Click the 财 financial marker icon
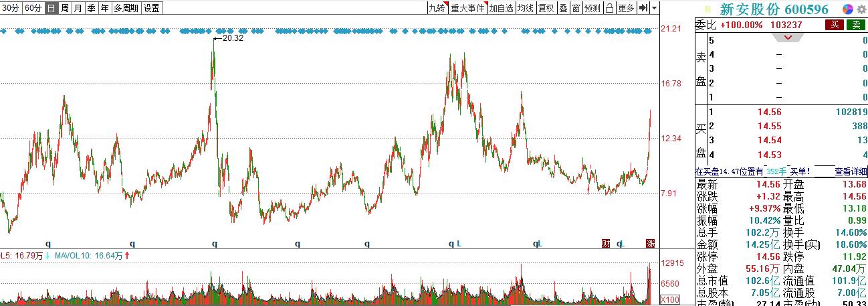 point(606,243)
